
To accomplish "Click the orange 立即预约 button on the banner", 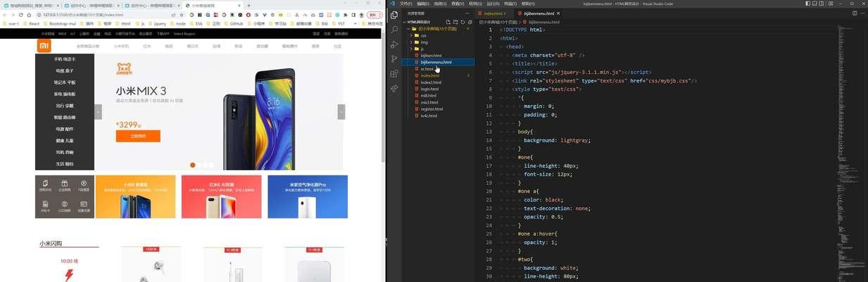I will point(138,136).
